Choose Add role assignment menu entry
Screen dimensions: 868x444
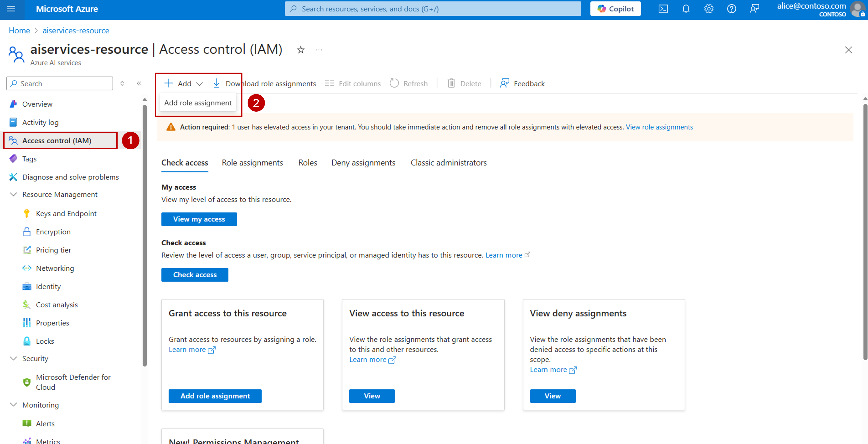pyautogui.click(x=198, y=103)
